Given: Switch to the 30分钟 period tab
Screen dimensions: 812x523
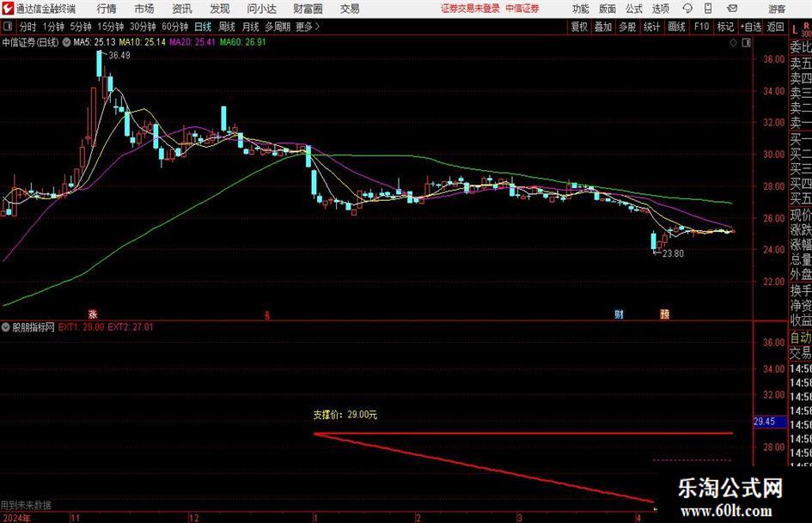Looking at the screenshot, I should coord(143,27).
